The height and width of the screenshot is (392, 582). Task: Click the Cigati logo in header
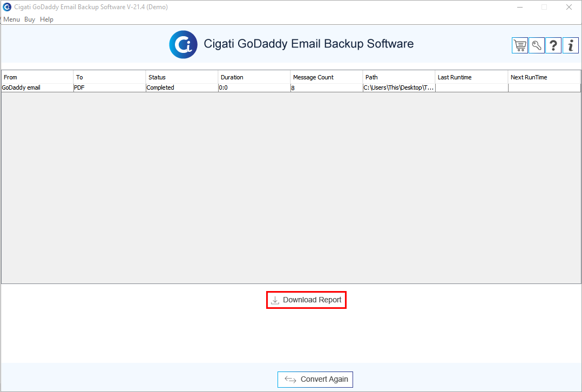tap(184, 44)
